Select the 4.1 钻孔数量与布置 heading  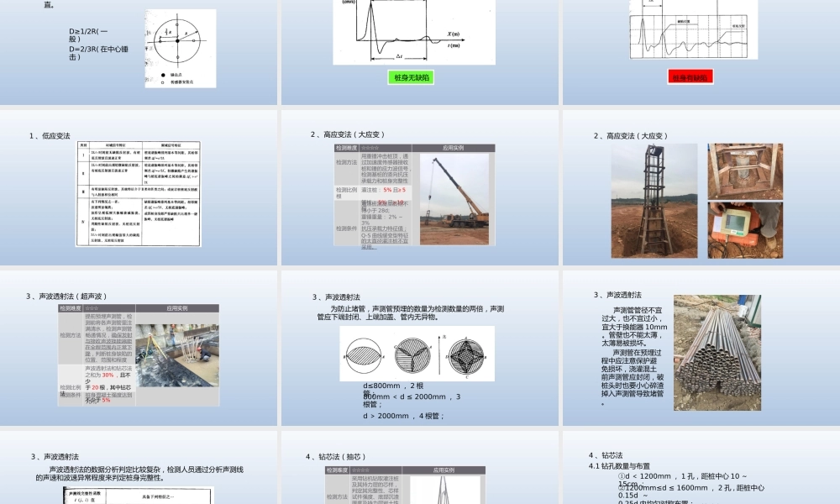tap(619, 466)
